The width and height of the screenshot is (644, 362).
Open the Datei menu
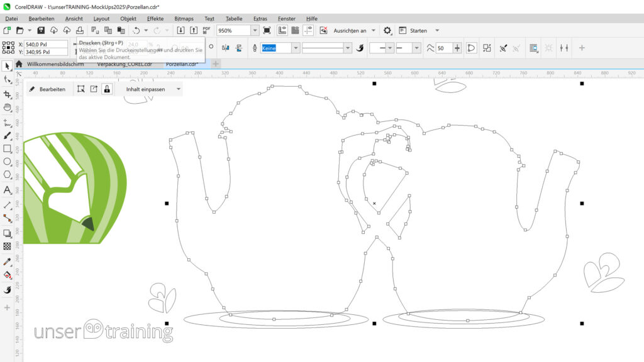click(11, 18)
